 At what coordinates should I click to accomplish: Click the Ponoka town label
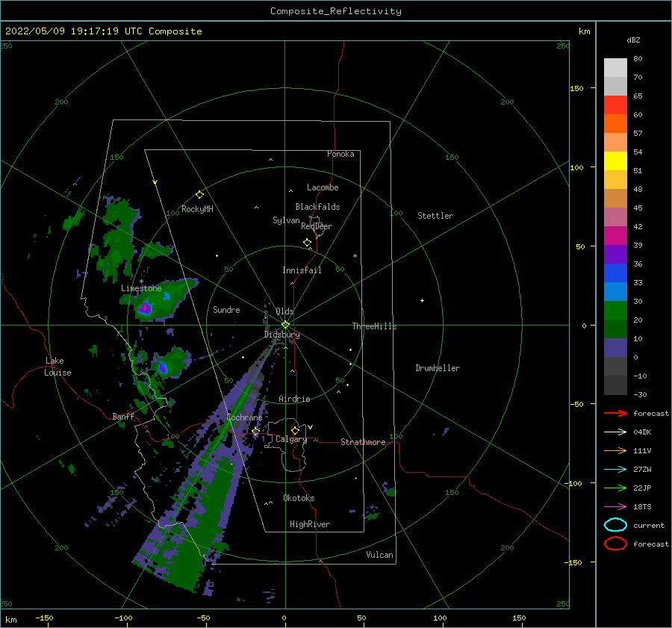340,154
